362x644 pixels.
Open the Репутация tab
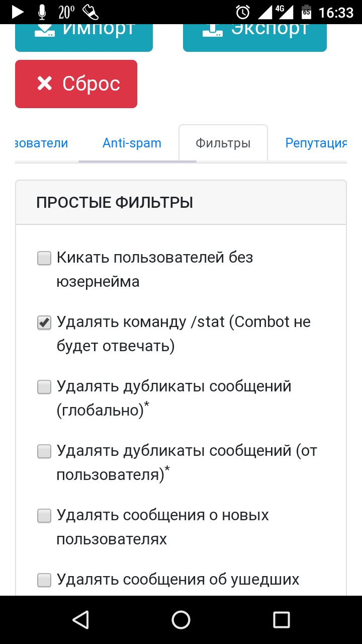coord(316,143)
